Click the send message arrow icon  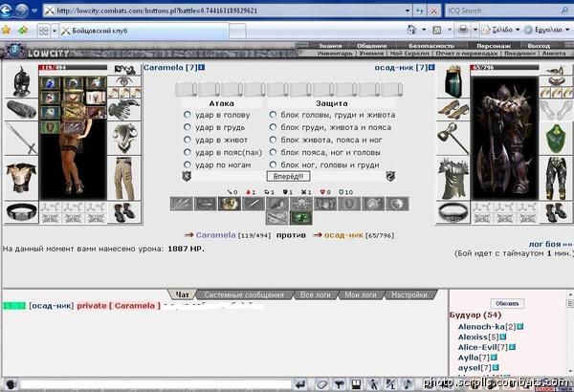click(300, 384)
